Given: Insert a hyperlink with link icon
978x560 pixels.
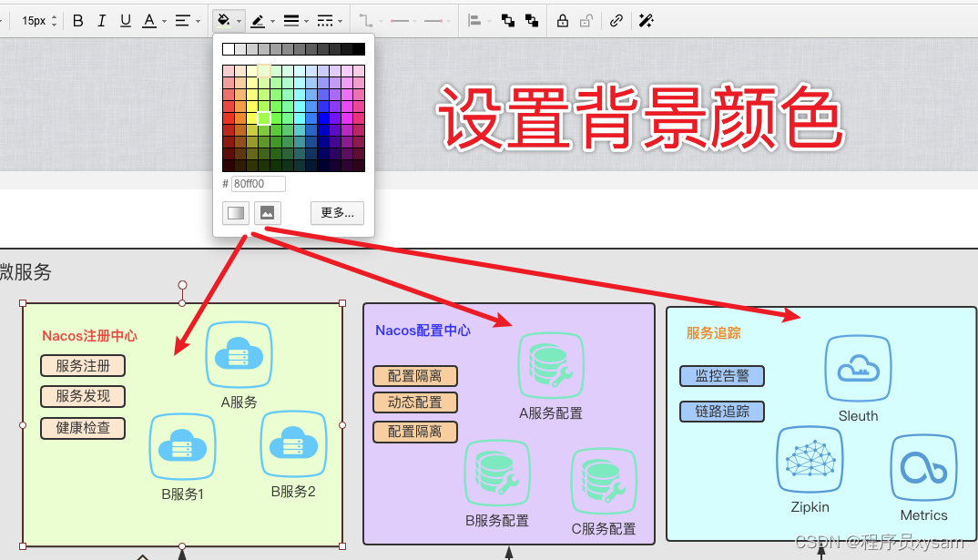Looking at the screenshot, I should coord(616,21).
